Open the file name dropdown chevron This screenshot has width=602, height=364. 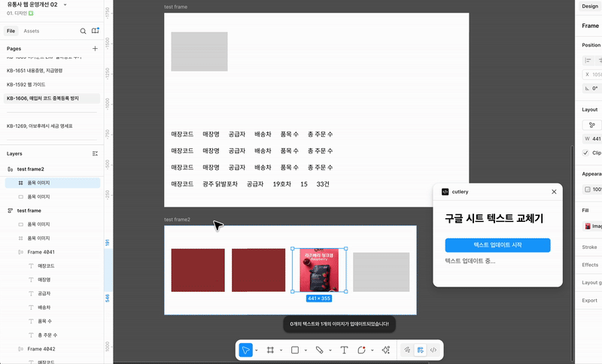pos(65,5)
